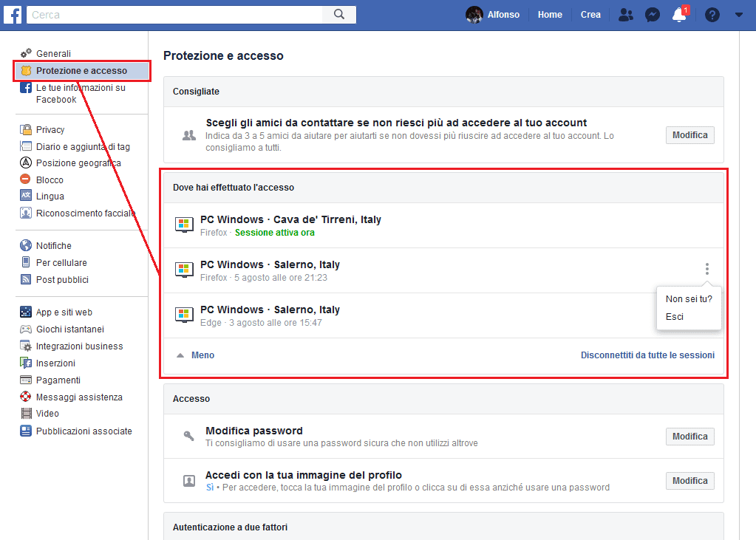Open the notifications bell

(x=679, y=15)
